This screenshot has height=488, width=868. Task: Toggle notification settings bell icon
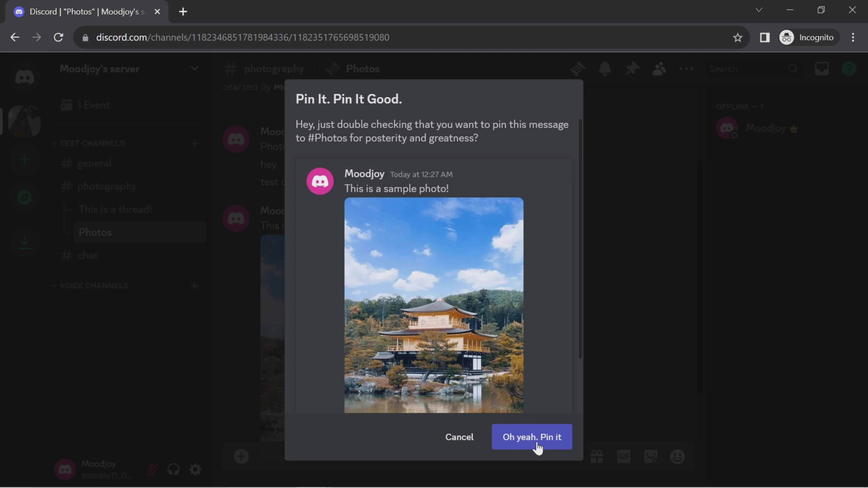(x=605, y=69)
